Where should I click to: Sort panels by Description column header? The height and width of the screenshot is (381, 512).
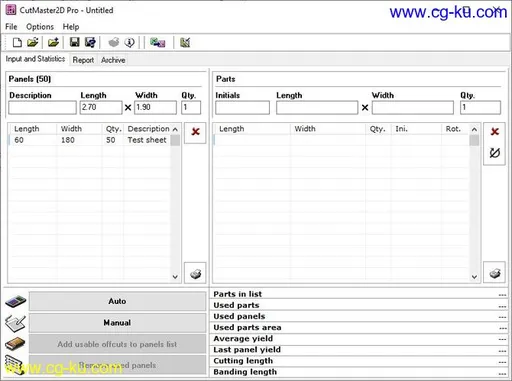148,129
